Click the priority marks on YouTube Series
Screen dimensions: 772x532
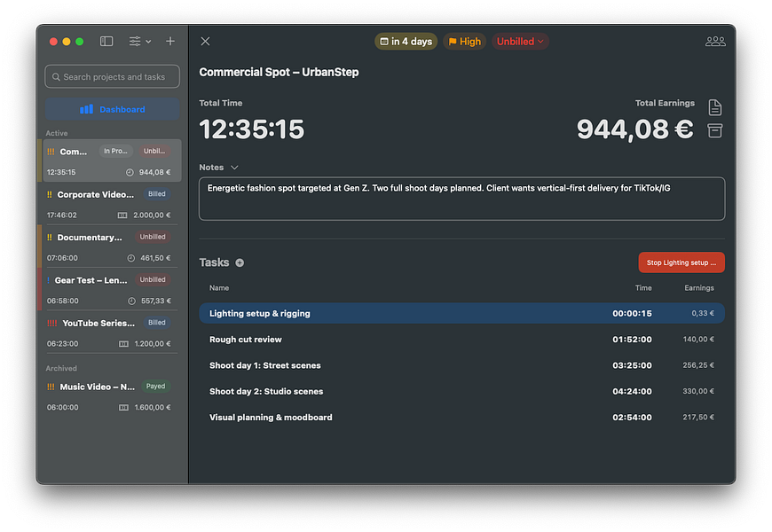[51, 324]
